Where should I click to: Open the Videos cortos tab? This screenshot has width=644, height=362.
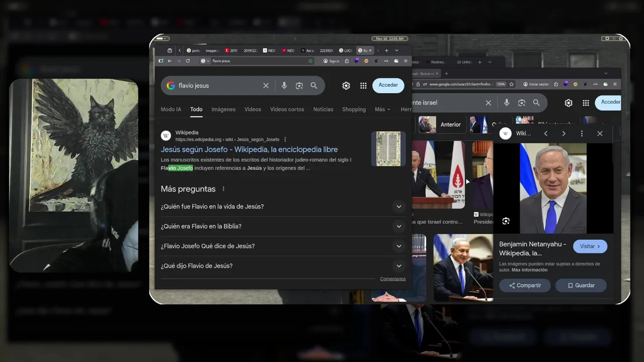(x=287, y=109)
